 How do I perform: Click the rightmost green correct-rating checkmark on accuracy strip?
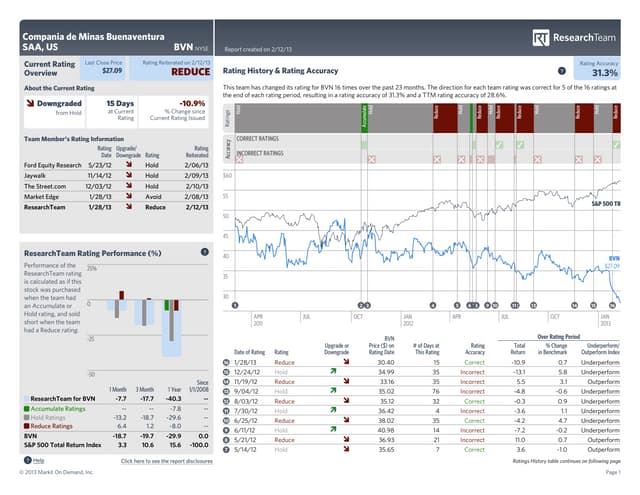tap(616, 145)
